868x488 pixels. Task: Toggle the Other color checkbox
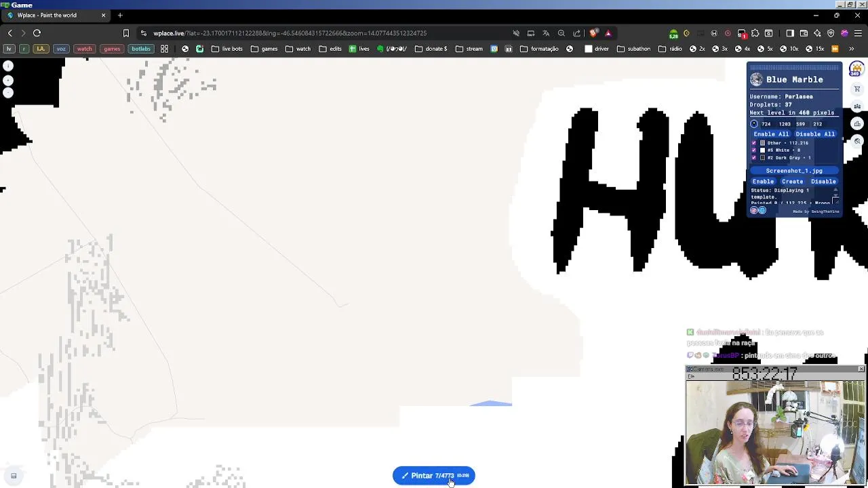(754, 143)
